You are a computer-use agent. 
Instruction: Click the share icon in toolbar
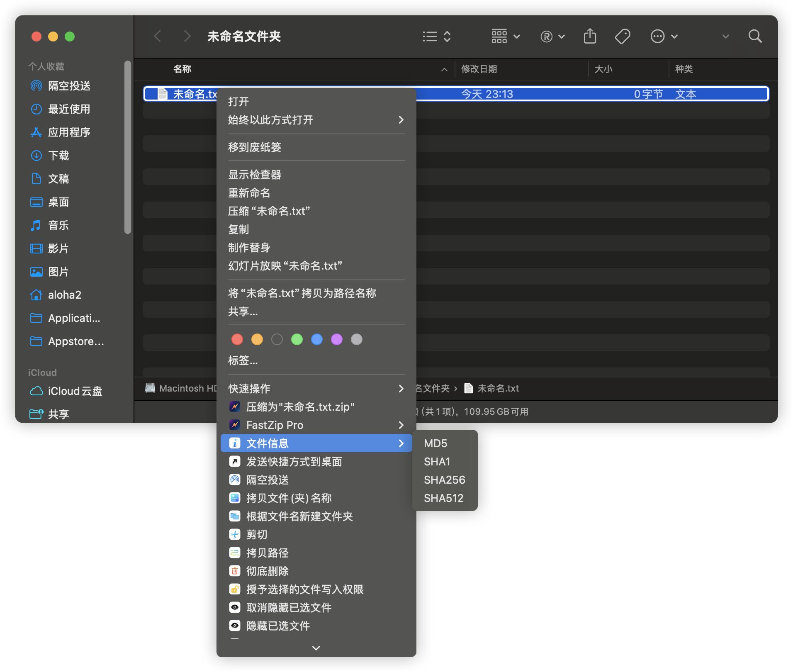[590, 37]
